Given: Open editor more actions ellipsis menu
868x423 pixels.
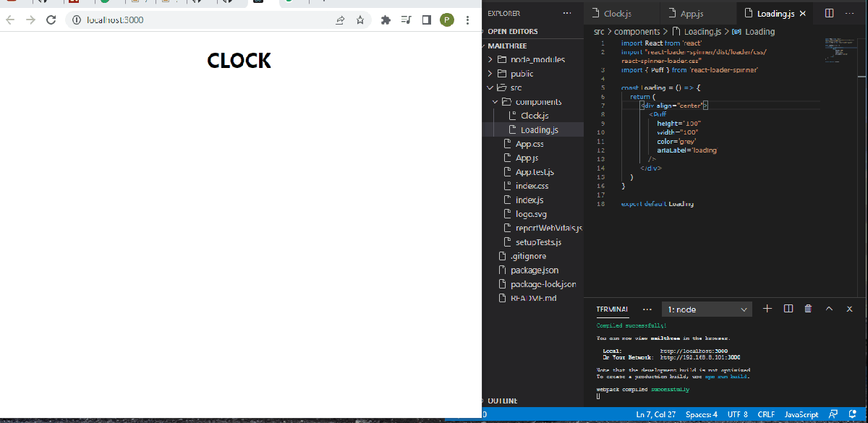Looking at the screenshot, I should [849, 12].
